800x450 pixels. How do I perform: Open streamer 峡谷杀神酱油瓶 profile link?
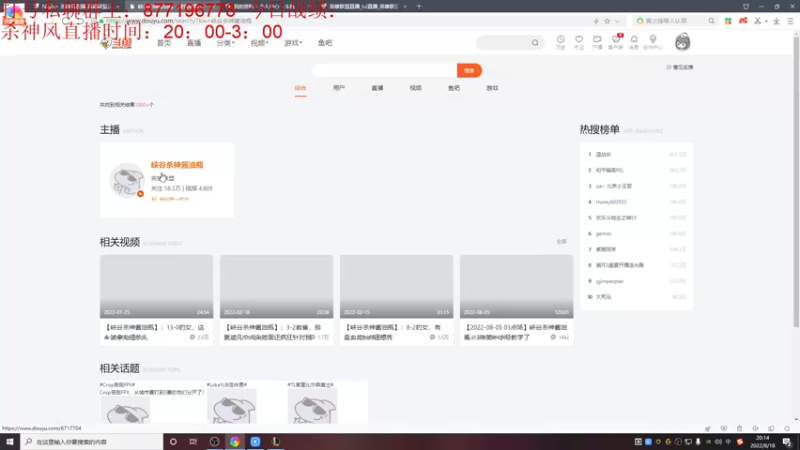pos(177,165)
